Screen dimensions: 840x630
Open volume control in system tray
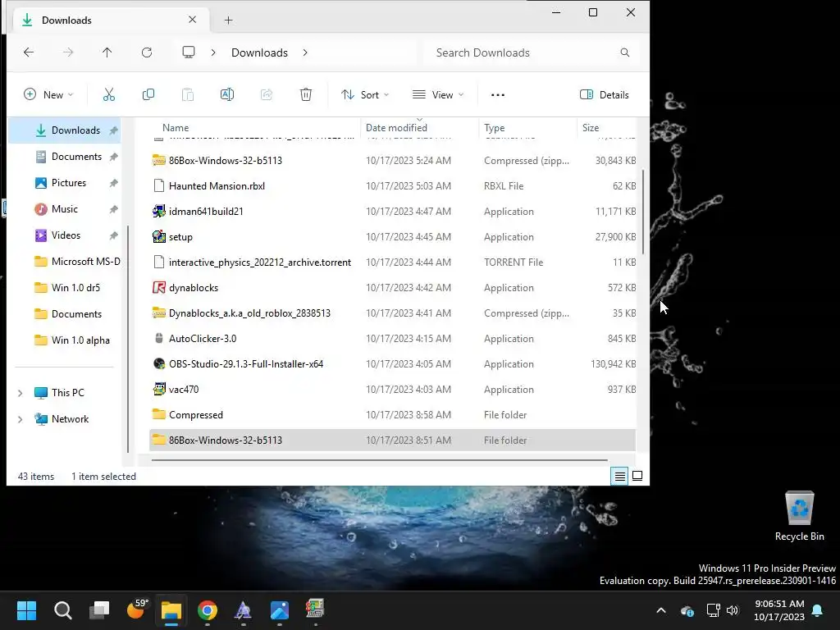pyautogui.click(x=733, y=610)
